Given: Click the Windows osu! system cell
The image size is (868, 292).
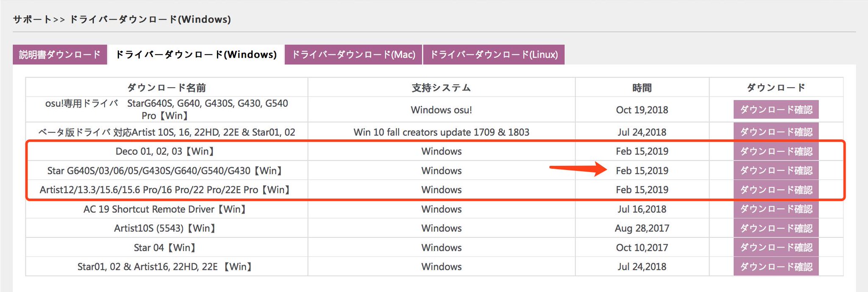Looking at the screenshot, I should pos(441,110).
